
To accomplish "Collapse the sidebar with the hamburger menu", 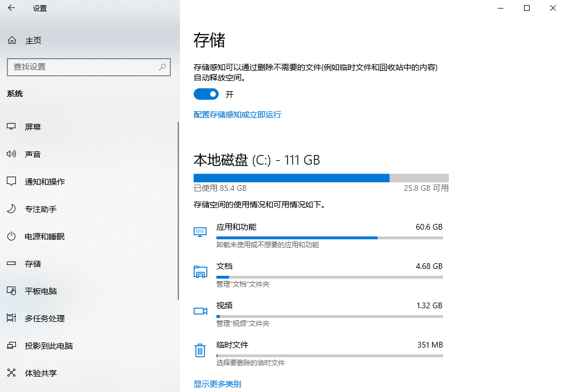I will (x=11, y=9).
